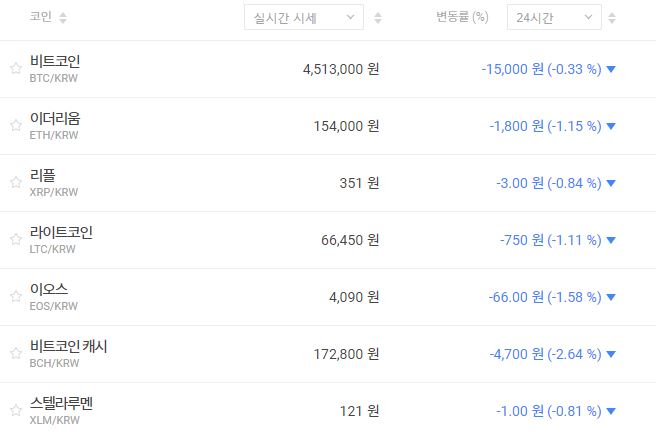656x439 pixels.
Task: Sort by change rate using arrows
Action: (612, 18)
